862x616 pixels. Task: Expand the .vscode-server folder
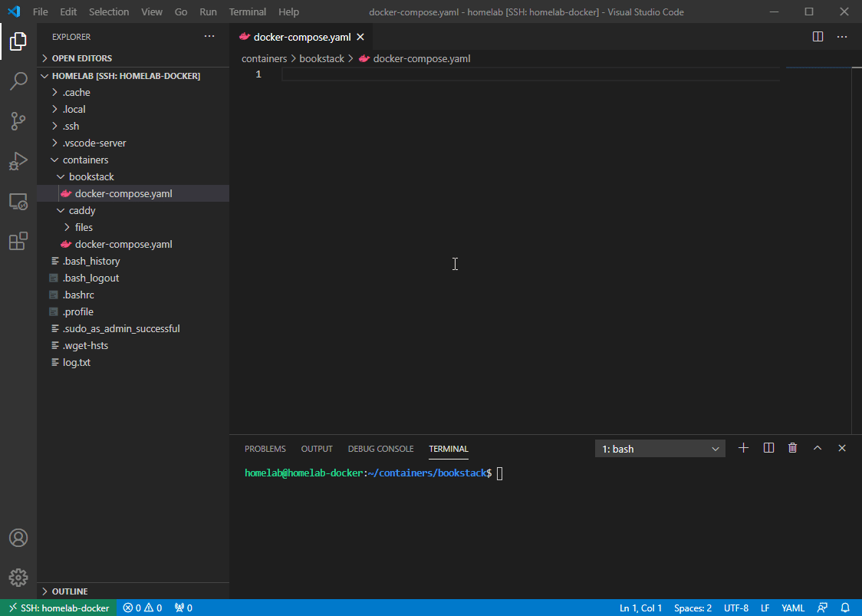133,143
